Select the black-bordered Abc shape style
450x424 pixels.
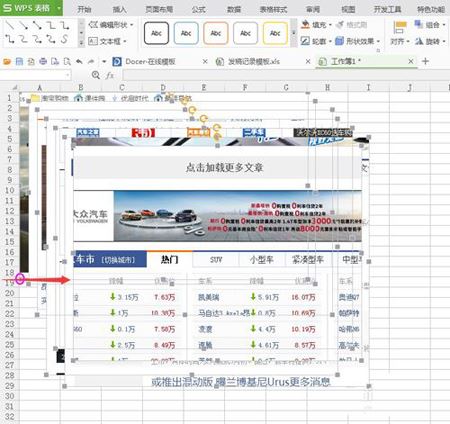(156, 33)
